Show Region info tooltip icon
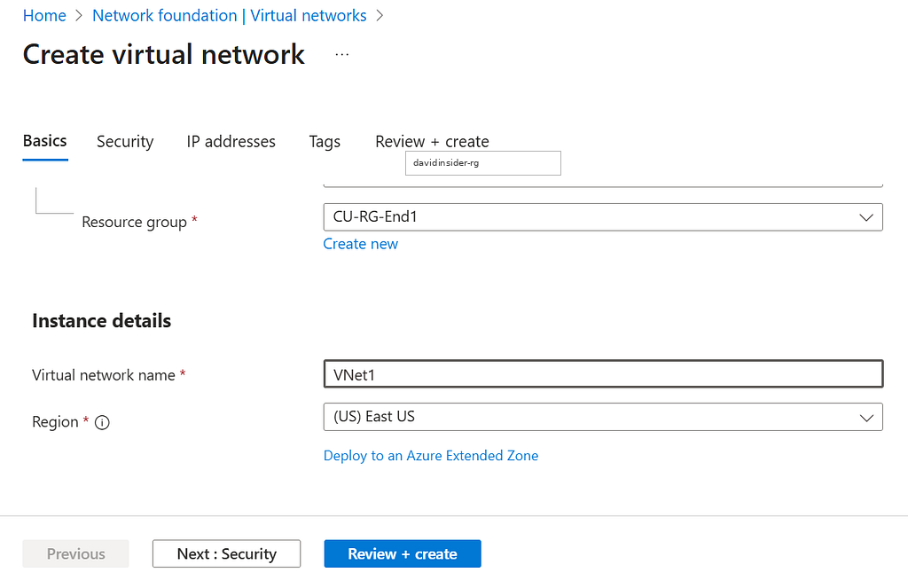908x588 pixels. 102,422
